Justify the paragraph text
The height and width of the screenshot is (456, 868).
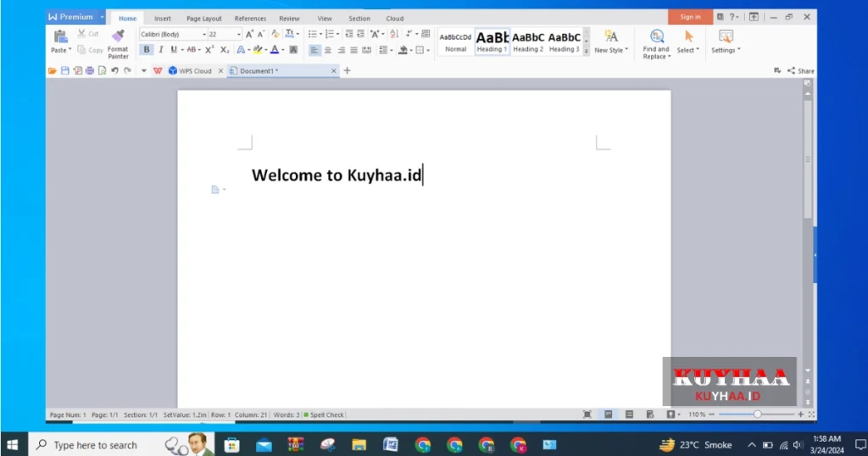[353, 50]
